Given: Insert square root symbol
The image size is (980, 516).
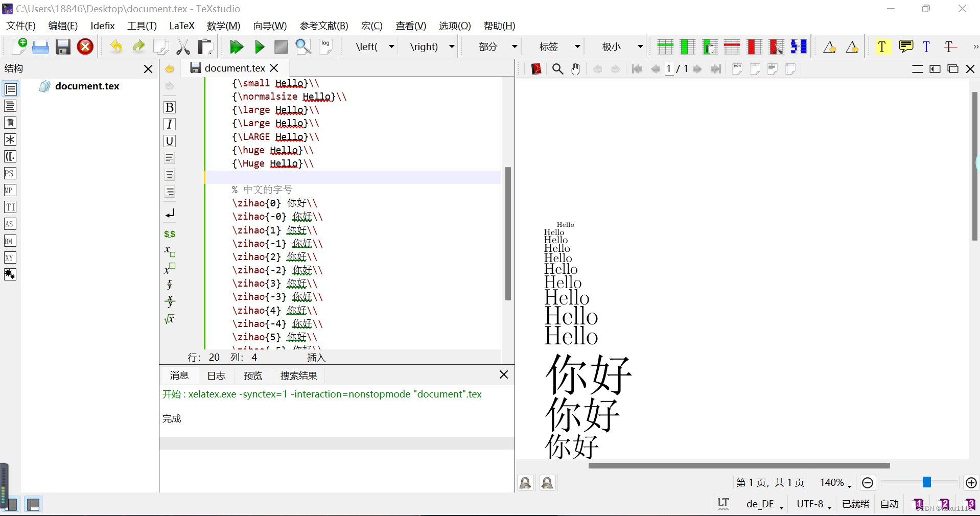Looking at the screenshot, I should (x=170, y=319).
